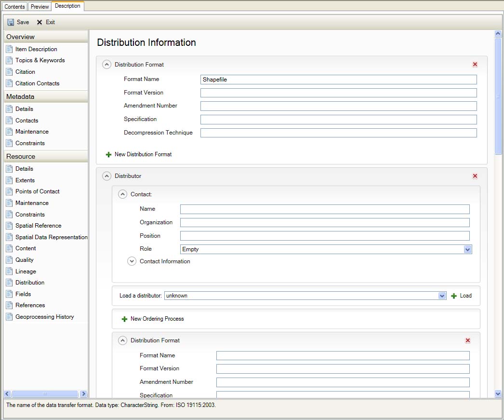Switch to the Contents tab
This screenshot has width=504, height=420.
[14, 6]
